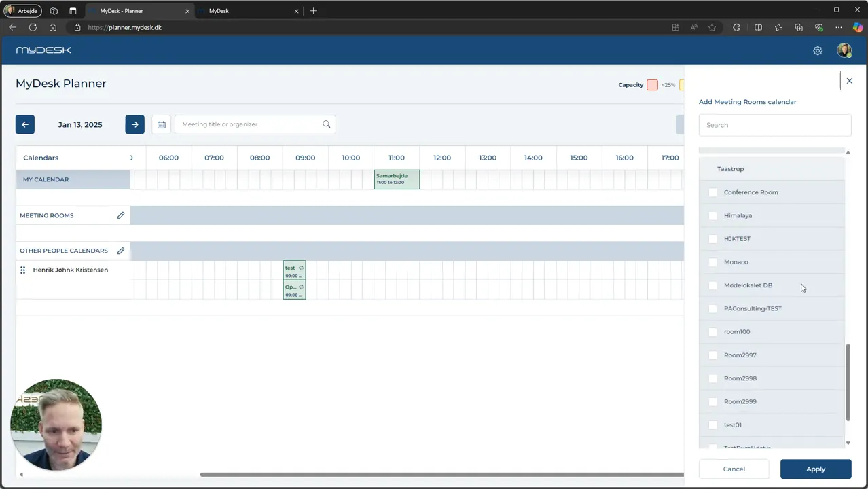
Task: Cancel adding meeting rooms
Action: [734, 469]
